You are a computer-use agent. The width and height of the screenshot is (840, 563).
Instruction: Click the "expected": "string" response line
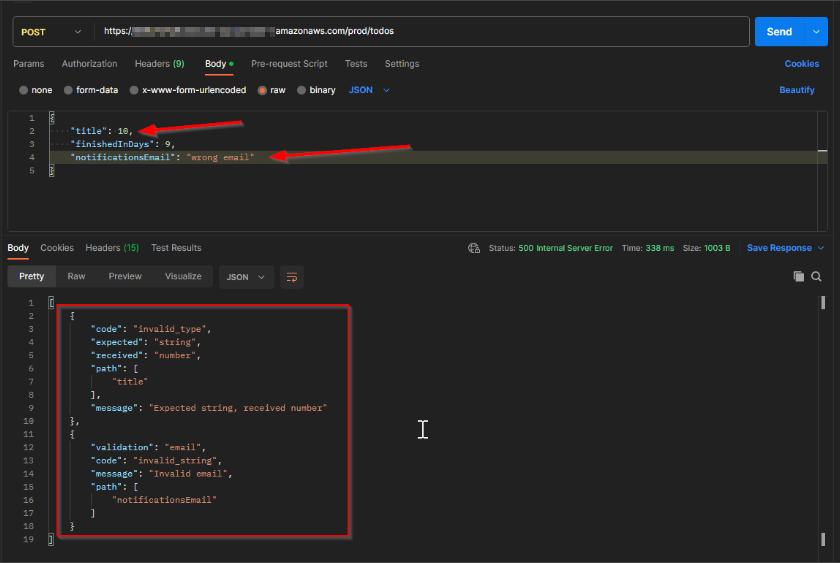146,342
